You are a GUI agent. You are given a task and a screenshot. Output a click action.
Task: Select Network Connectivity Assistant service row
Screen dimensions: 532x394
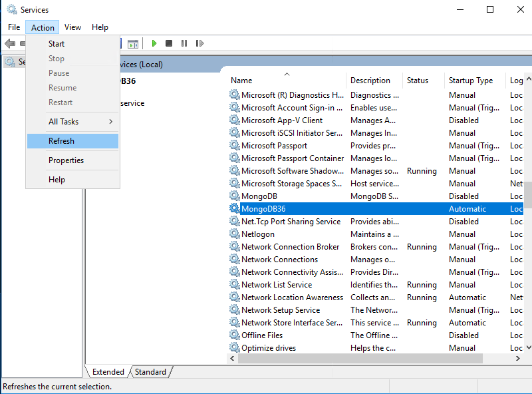pyautogui.click(x=376, y=272)
